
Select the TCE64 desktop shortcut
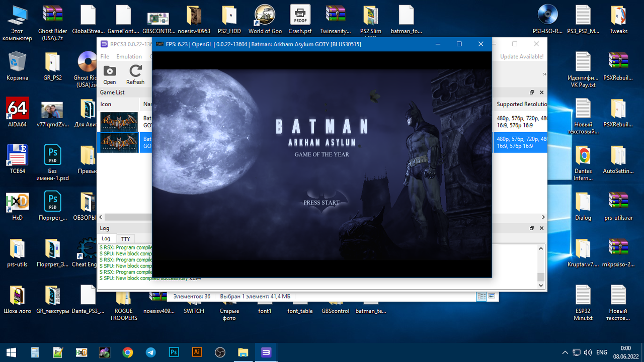(17, 159)
